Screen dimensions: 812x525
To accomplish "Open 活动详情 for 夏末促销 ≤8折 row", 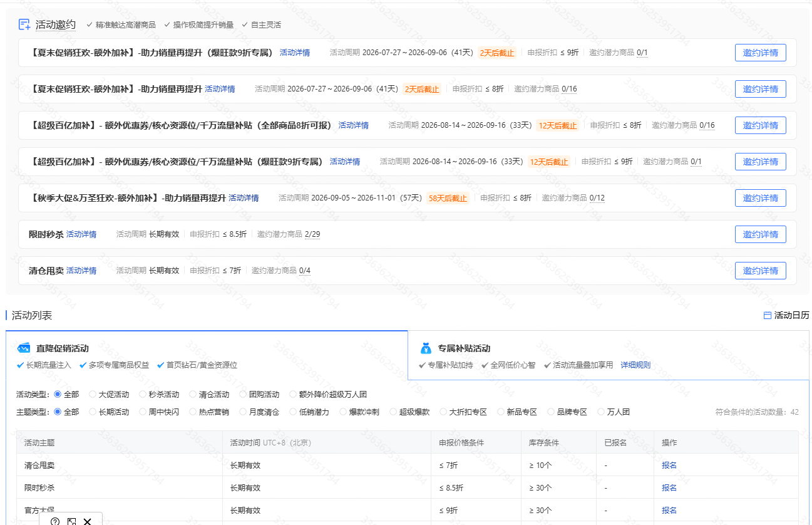I will pyautogui.click(x=220, y=89).
